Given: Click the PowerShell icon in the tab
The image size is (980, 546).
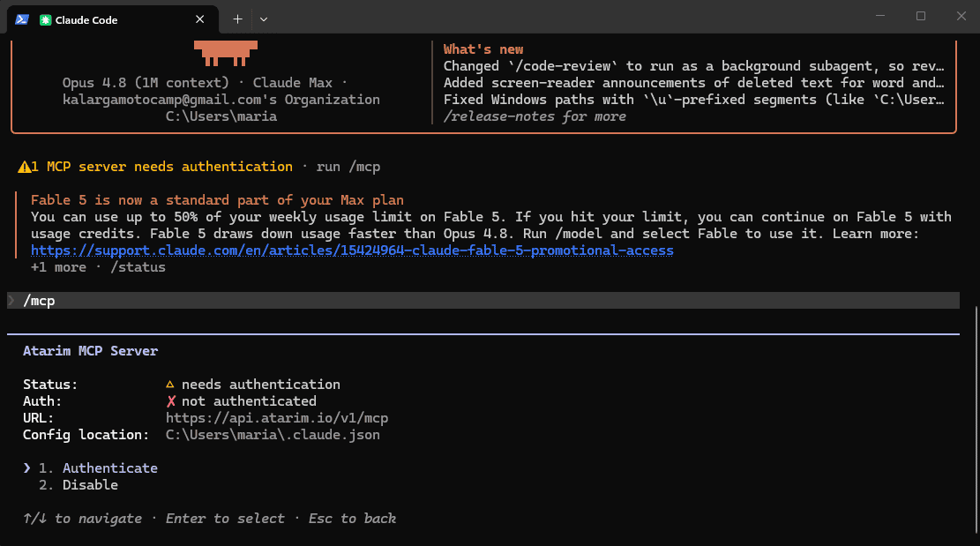Looking at the screenshot, I should click(22, 19).
